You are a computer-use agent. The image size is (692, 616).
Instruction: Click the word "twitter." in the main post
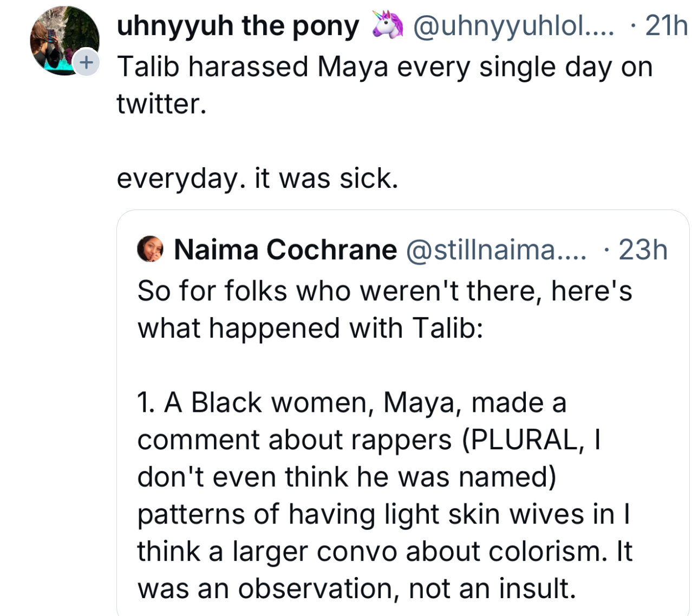point(161,104)
